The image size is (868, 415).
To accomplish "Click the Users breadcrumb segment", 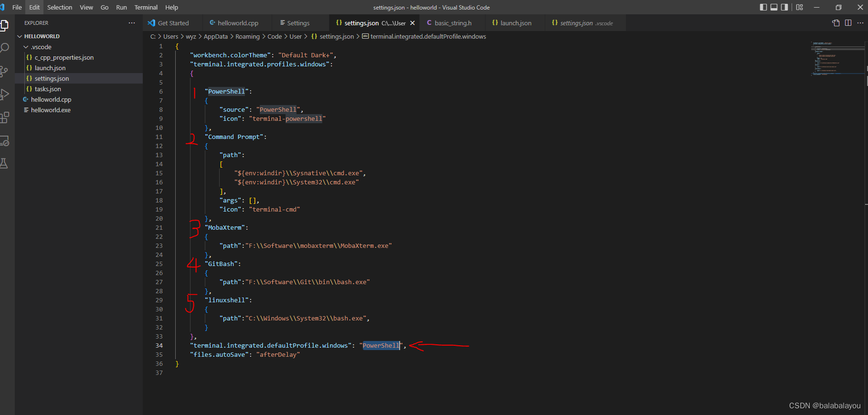I will pyautogui.click(x=170, y=36).
